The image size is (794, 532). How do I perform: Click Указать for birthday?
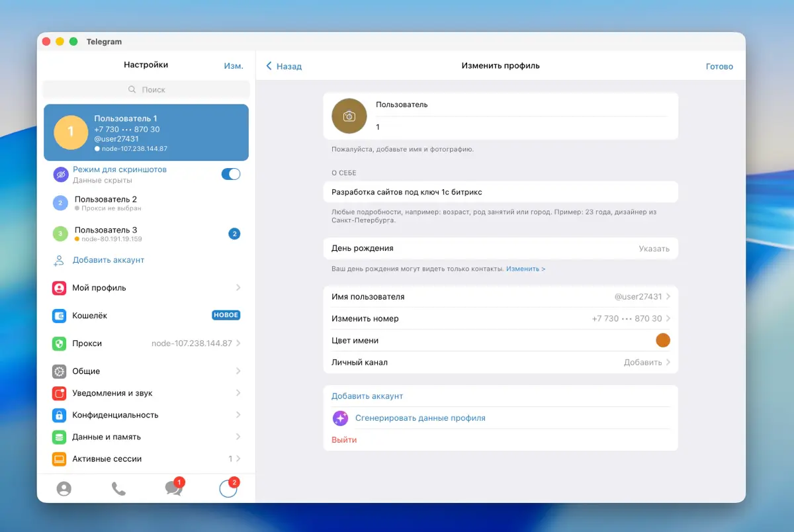click(x=654, y=249)
